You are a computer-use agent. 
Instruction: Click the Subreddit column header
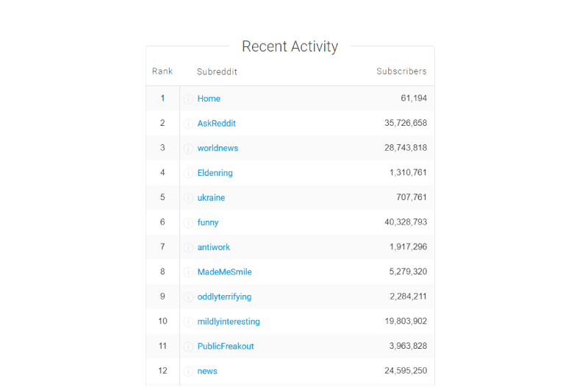coord(217,71)
